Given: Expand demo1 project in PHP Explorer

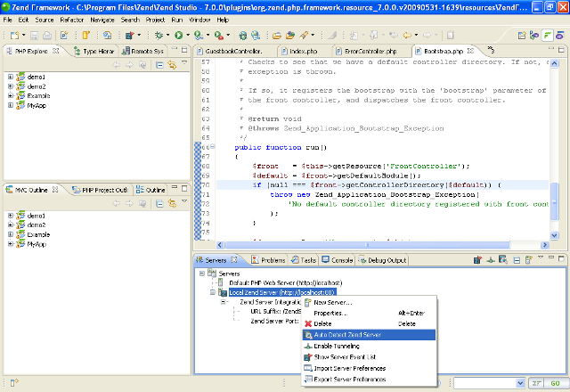Looking at the screenshot, I should click(x=11, y=77).
